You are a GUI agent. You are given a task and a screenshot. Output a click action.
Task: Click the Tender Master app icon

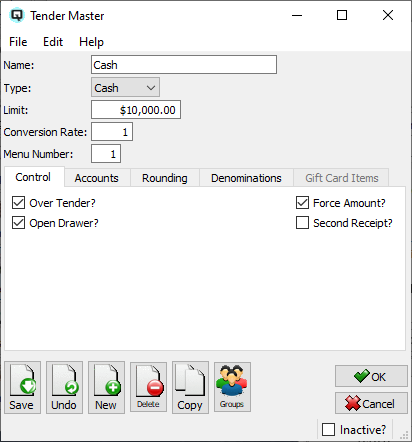coord(17,15)
